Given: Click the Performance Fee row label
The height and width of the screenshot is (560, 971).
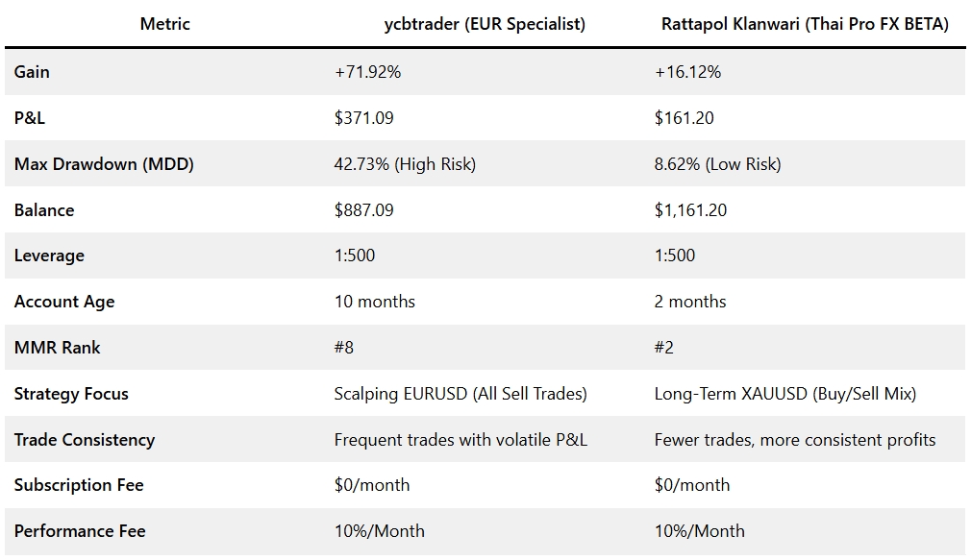Looking at the screenshot, I should [x=80, y=531].
